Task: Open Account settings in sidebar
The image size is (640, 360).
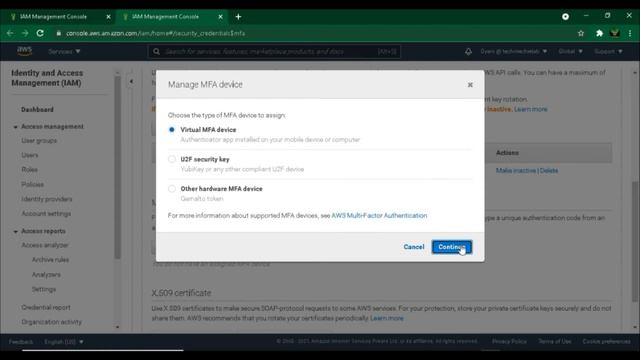Action: pyautogui.click(x=46, y=213)
